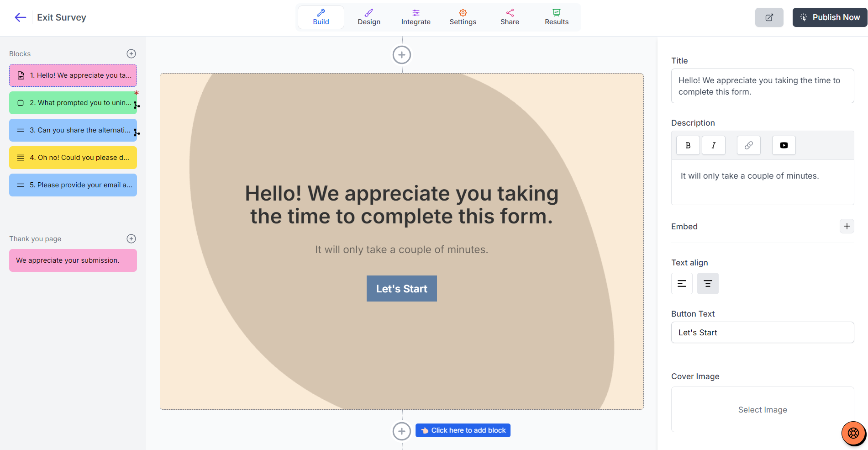868x450 pixels.
Task: Click the back arrow next to Exit Survey
Action: tap(20, 17)
